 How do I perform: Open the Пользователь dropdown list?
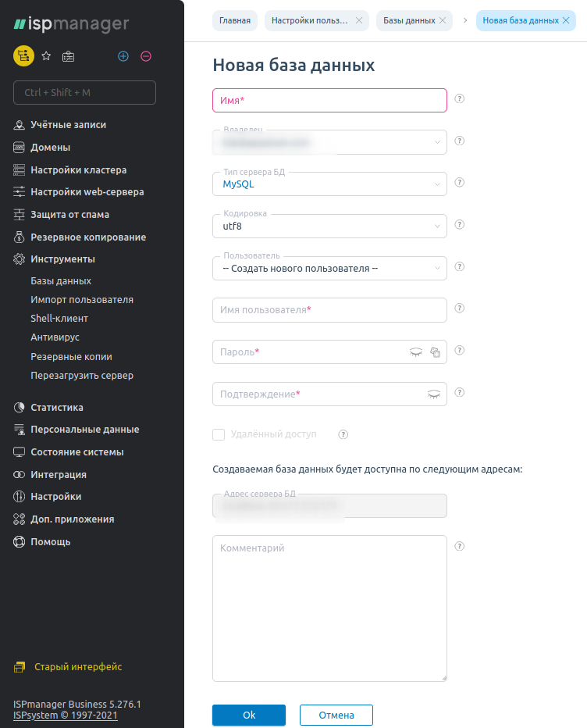pyautogui.click(x=329, y=269)
